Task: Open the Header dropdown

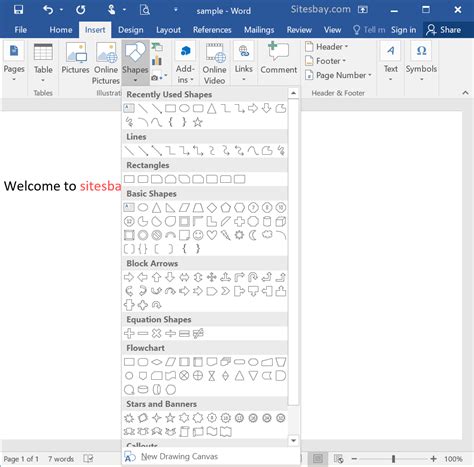Action: [327, 47]
